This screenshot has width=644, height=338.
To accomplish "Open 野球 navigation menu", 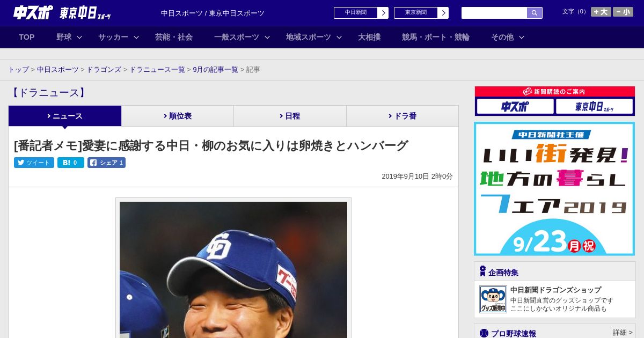I will click(x=64, y=37).
